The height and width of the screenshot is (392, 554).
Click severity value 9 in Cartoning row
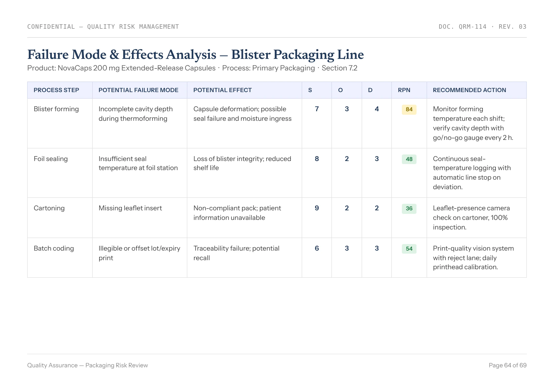pyautogui.click(x=317, y=208)
